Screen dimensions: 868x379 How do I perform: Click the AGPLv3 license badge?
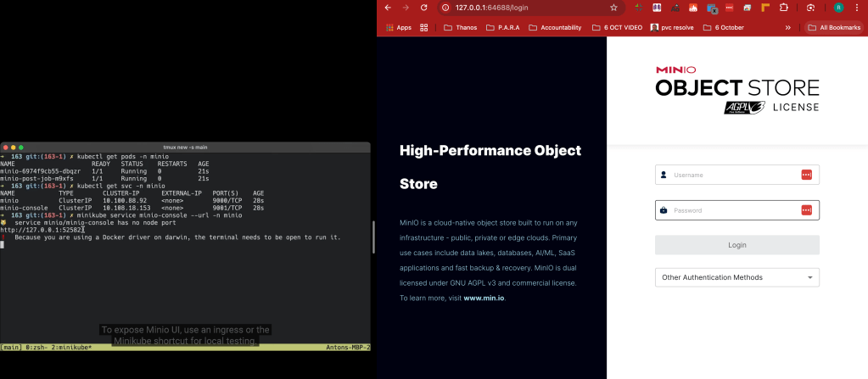(745, 108)
